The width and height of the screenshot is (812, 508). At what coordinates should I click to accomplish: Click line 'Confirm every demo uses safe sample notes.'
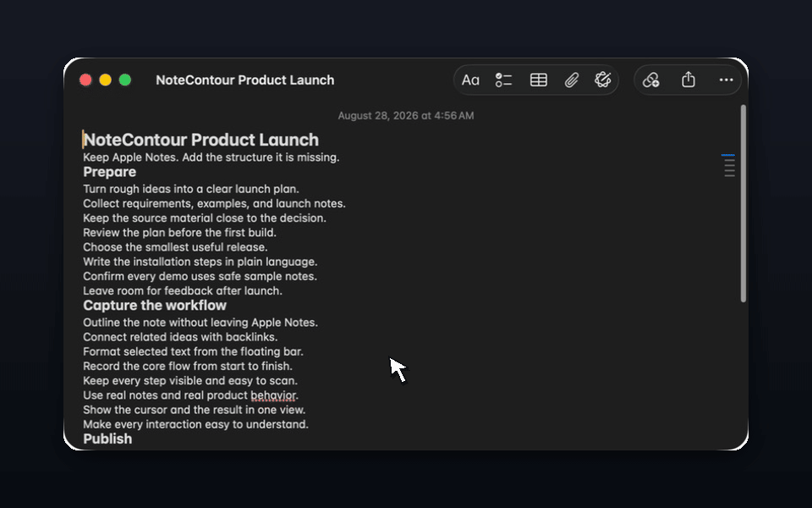[200, 276]
